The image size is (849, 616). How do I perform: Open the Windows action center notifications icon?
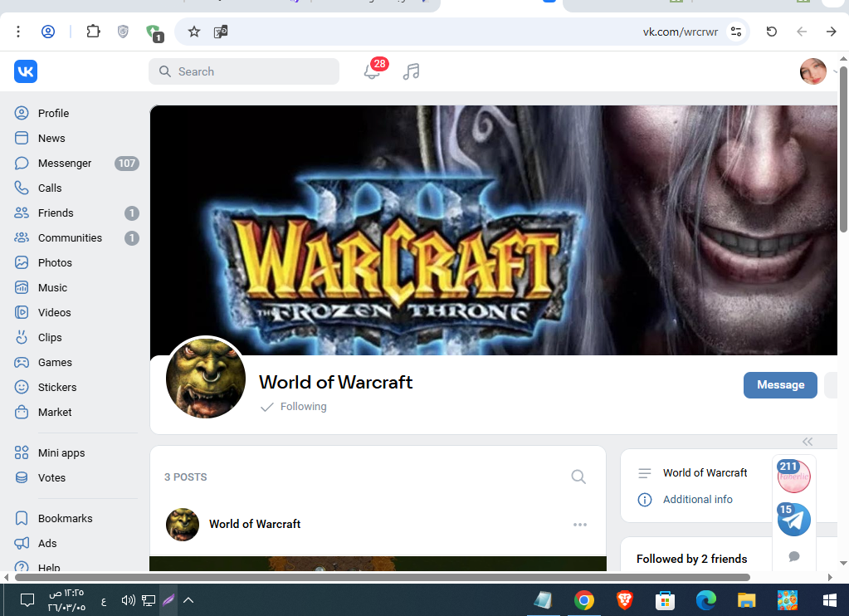tap(27, 600)
